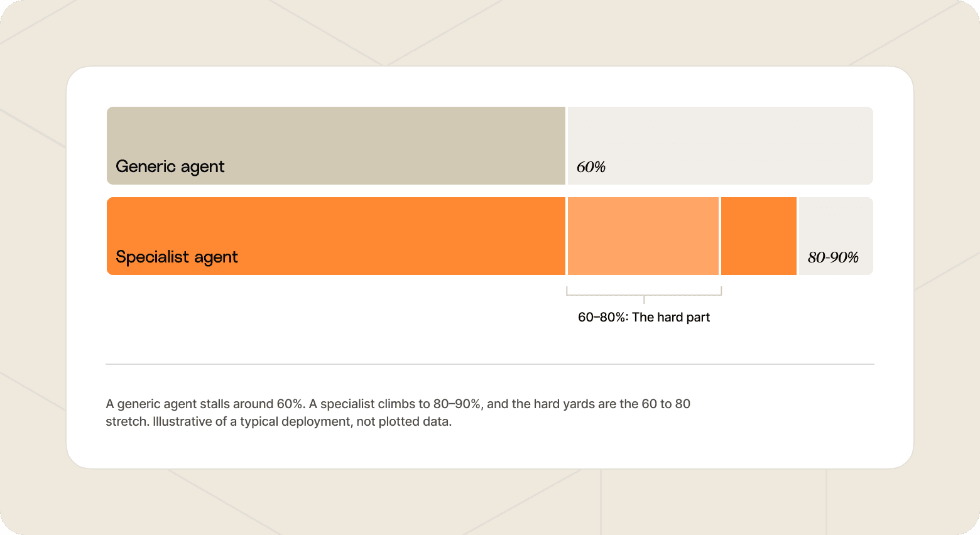Click 'not plotted data' in the caption
980x535 pixels.
[x=403, y=421]
